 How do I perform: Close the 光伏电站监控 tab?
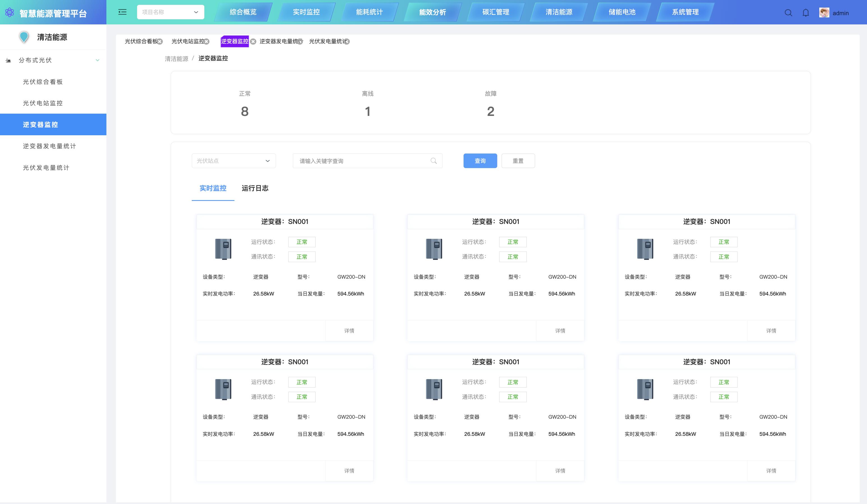click(x=207, y=42)
